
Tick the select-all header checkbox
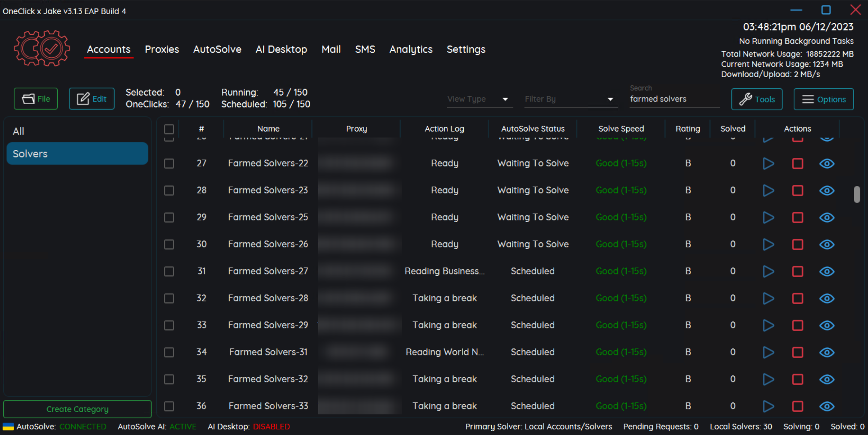tap(169, 129)
